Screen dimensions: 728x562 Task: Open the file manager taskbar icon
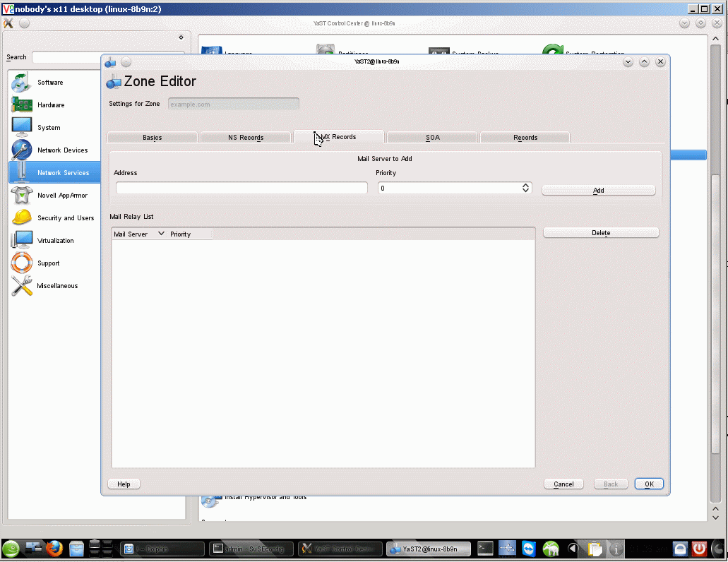tap(76, 549)
